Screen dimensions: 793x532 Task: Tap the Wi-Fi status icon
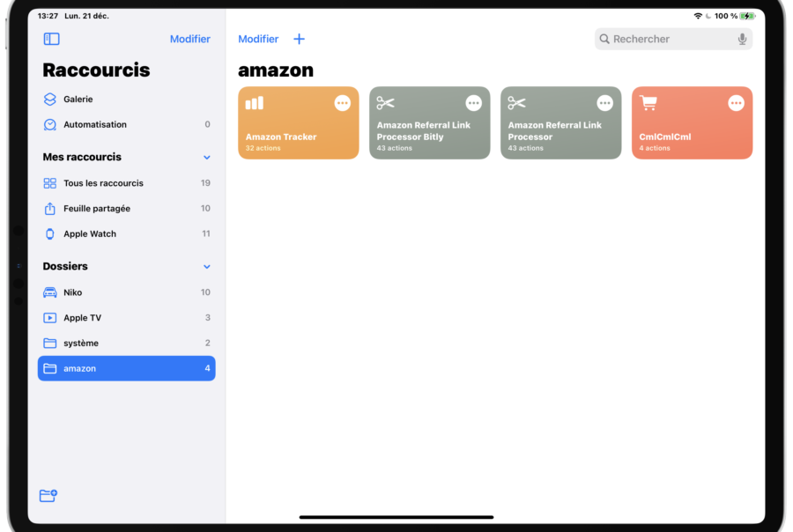698,16
